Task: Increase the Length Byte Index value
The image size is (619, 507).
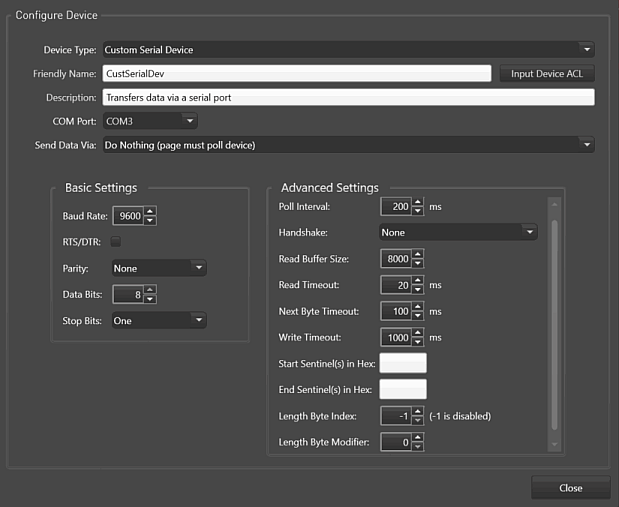Action: click(418, 411)
